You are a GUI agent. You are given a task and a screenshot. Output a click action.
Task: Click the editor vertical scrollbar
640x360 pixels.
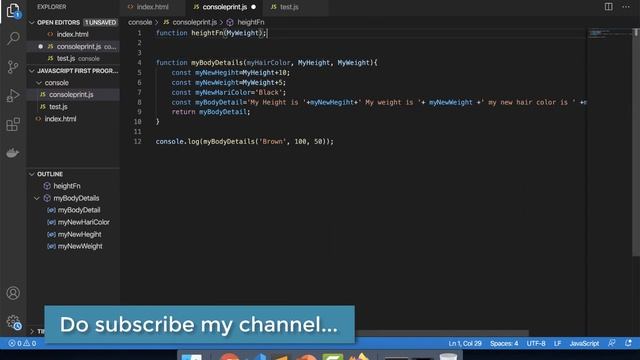coord(636,142)
